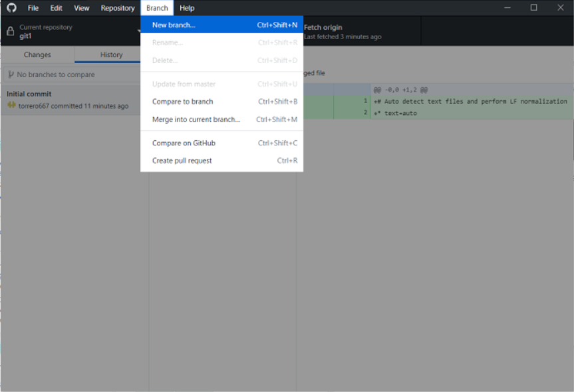Choose New branch... from Branch menu
This screenshot has height=392, width=574.
click(222, 25)
